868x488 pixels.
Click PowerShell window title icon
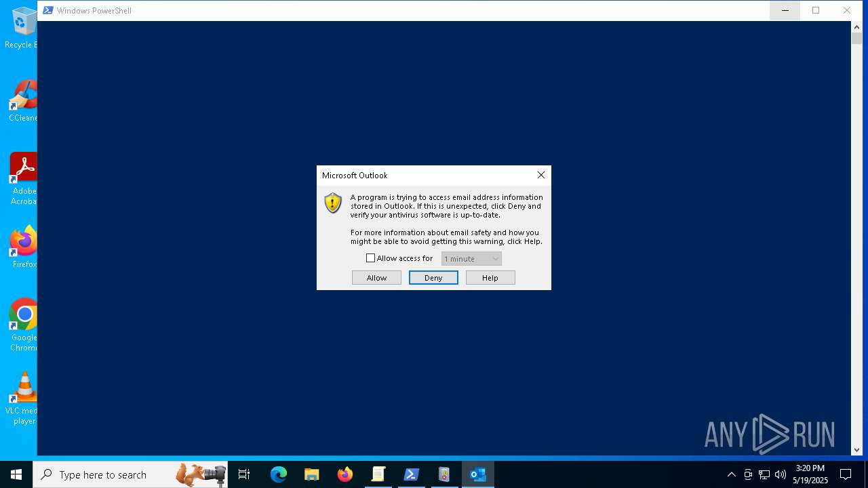tap(48, 10)
